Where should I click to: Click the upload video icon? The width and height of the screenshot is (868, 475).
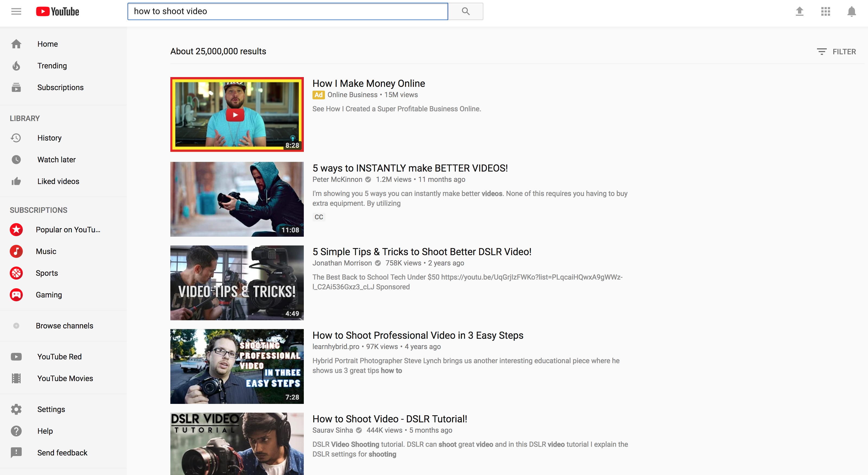(x=799, y=11)
